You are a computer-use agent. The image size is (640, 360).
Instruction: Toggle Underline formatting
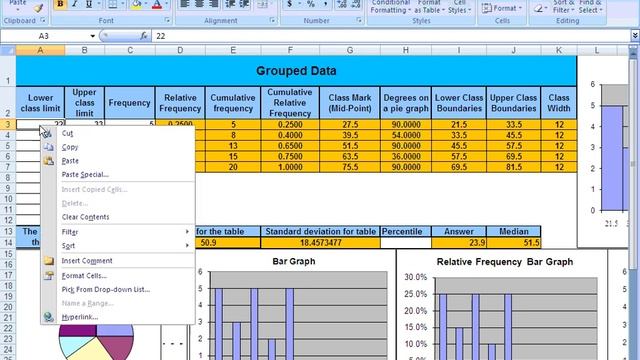pos(89,4)
